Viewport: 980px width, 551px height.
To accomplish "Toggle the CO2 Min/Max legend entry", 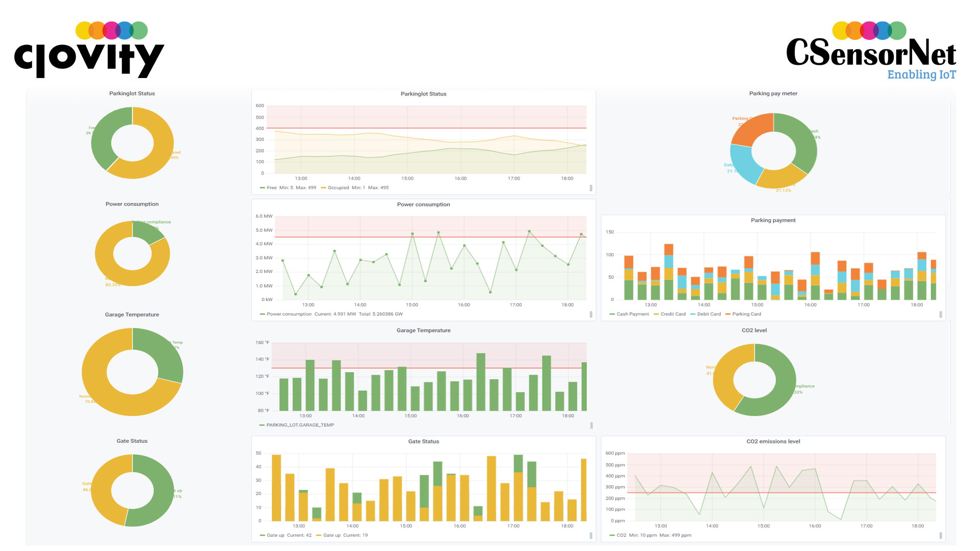I will click(x=650, y=535).
